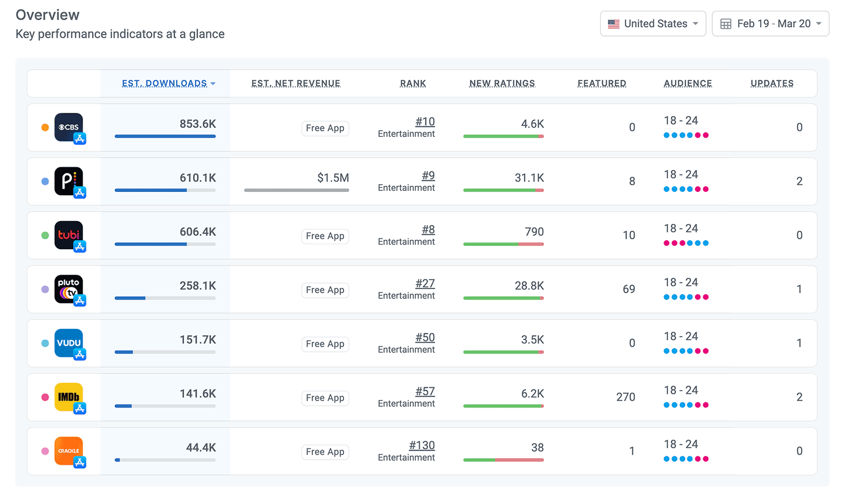Click the 44.4K downloads value

(x=201, y=448)
